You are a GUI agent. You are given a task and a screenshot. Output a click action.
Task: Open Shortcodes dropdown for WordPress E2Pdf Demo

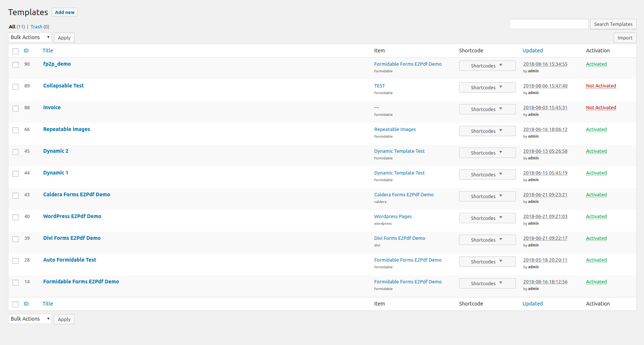pos(487,218)
